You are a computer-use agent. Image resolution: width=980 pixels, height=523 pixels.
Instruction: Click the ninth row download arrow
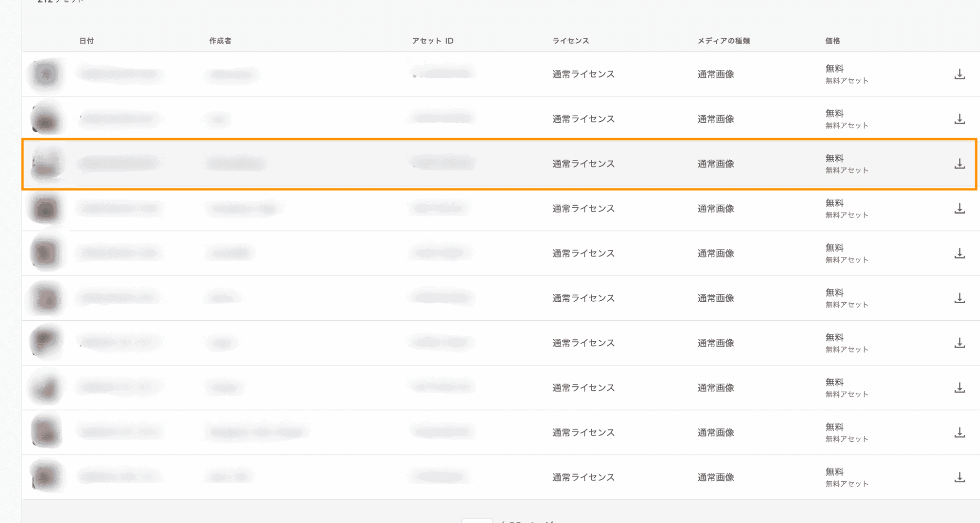959,432
